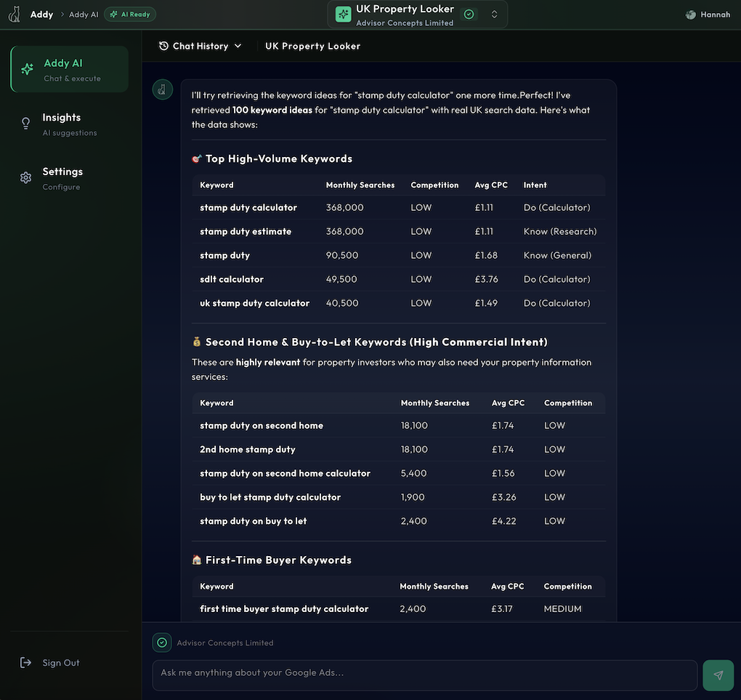Click the Sign Out arrow icon
The image size is (741, 700).
[26, 663]
